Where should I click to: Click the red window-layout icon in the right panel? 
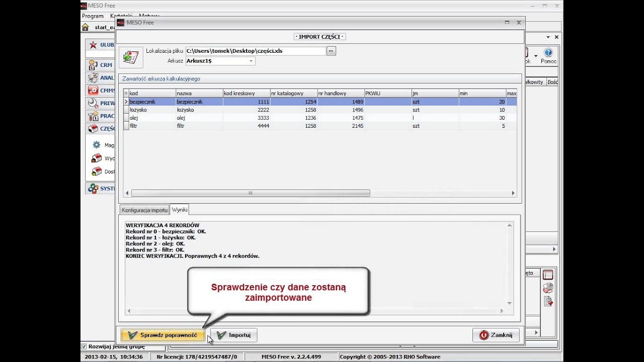548,275
